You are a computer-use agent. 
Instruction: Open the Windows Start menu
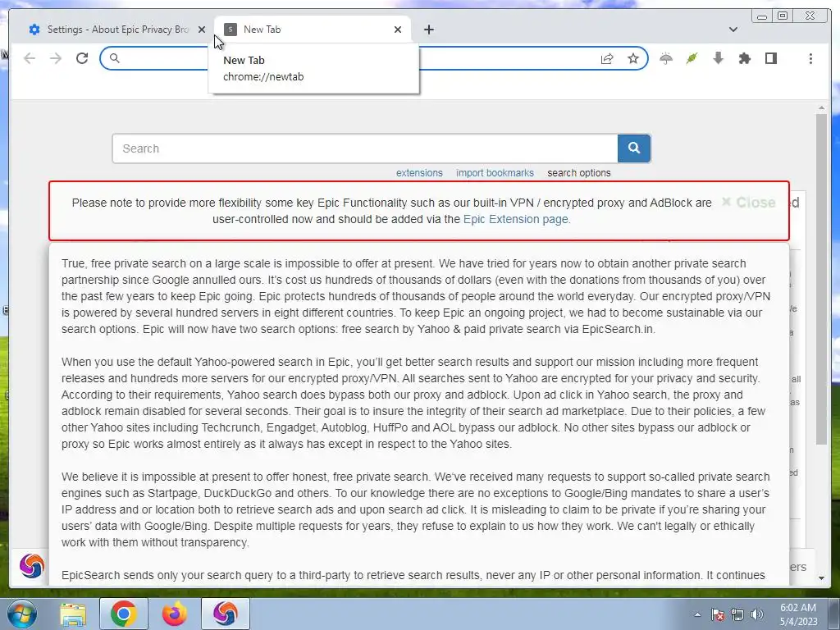coord(22,614)
